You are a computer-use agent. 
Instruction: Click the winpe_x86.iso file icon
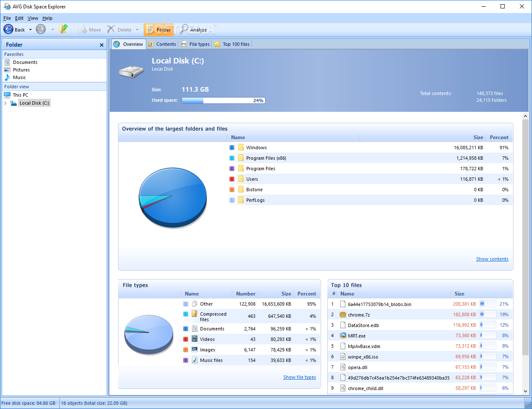(x=343, y=356)
